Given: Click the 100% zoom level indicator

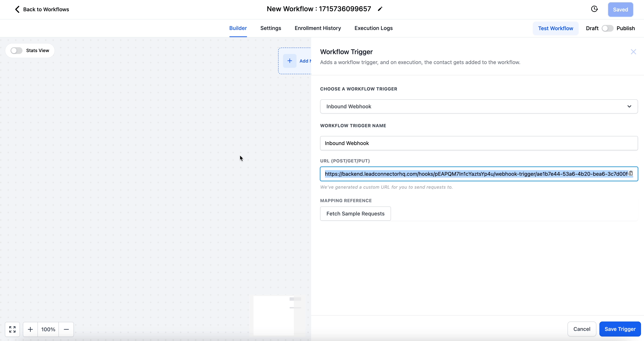Looking at the screenshot, I should 48,329.
